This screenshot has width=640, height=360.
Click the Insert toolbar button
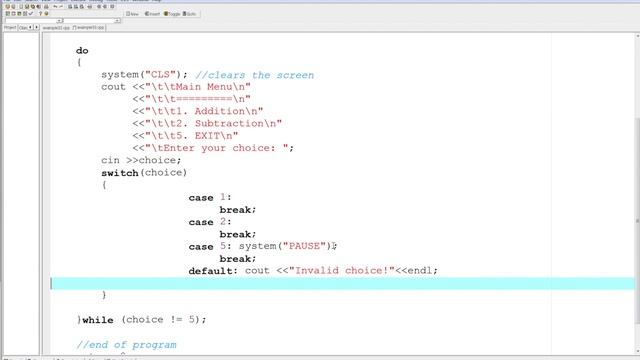point(152,14)
